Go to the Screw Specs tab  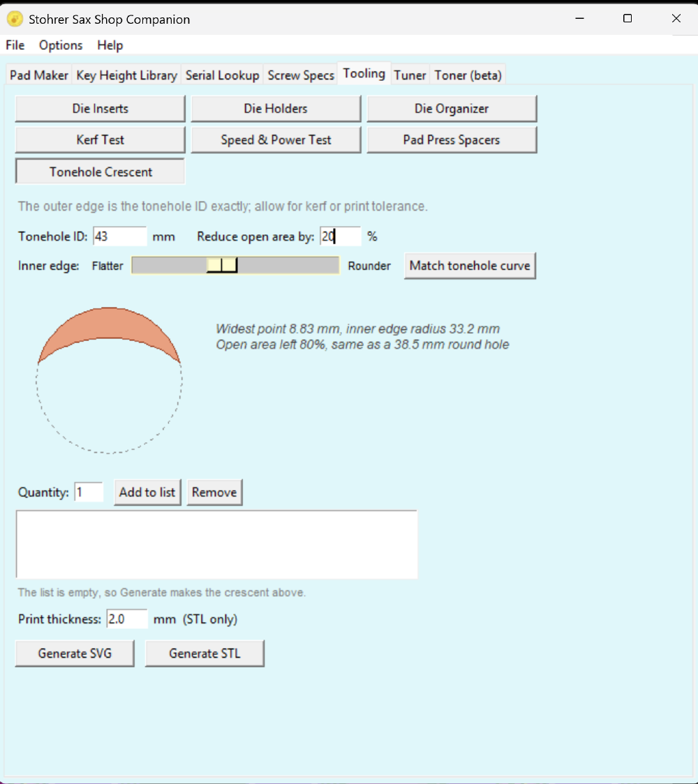tap(301, 75)
